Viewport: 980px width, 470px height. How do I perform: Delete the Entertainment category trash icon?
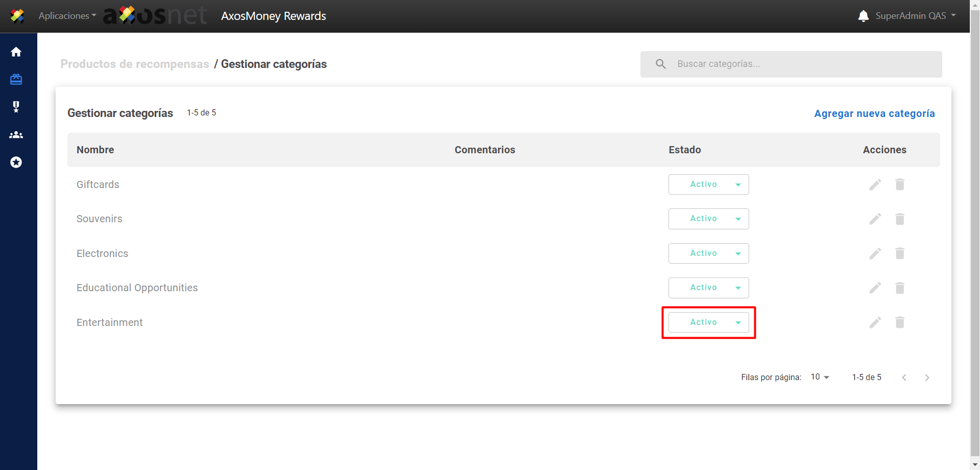900,322
